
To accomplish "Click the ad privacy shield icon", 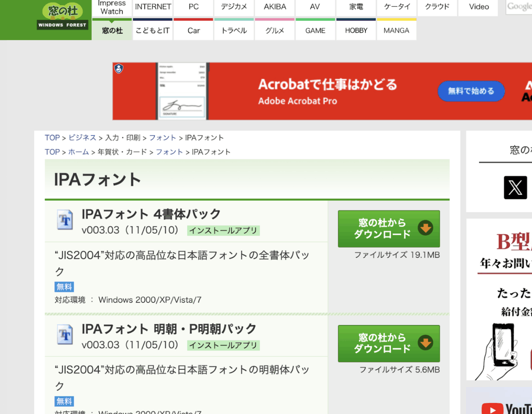I will (x=119, y=69).
